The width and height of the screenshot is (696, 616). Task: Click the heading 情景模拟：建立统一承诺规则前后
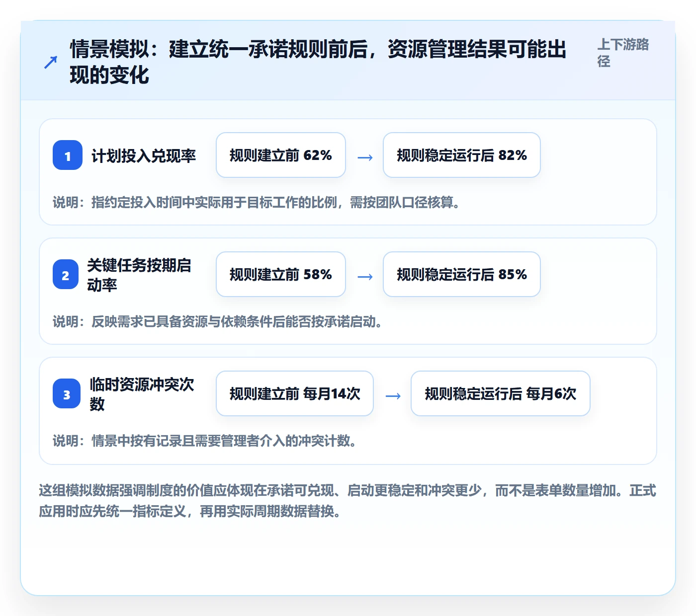[318, 62]
